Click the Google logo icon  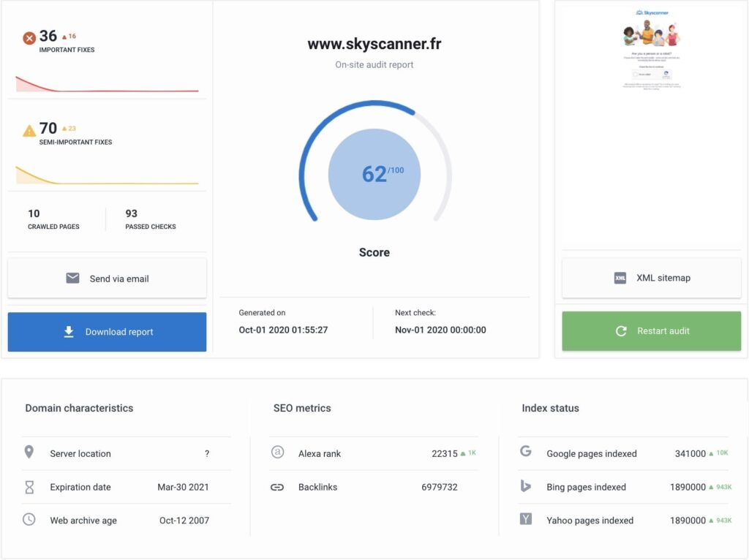coord(525,450)
